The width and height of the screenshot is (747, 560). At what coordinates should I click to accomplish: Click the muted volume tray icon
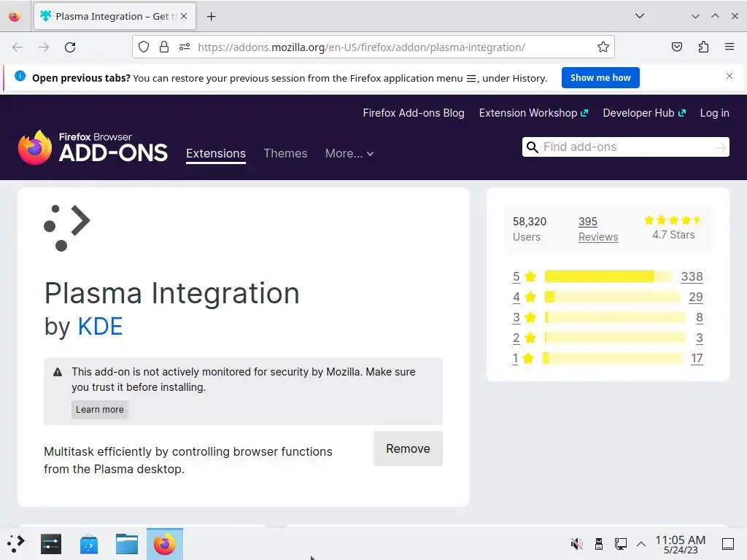576,543
